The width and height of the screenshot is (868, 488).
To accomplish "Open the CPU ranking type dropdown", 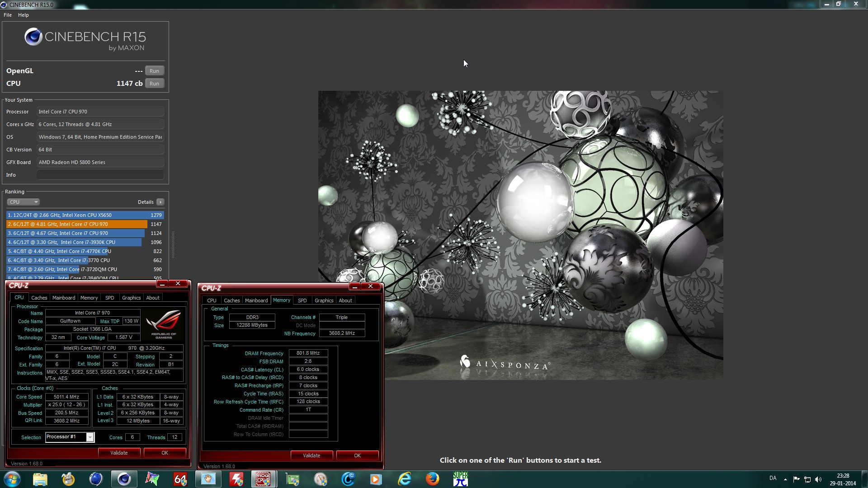I will (24, 202).
